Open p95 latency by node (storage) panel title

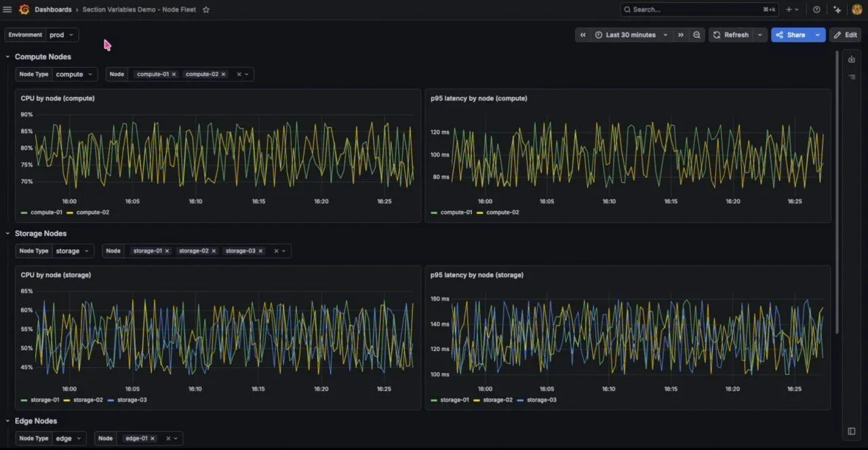click(477, 275)
